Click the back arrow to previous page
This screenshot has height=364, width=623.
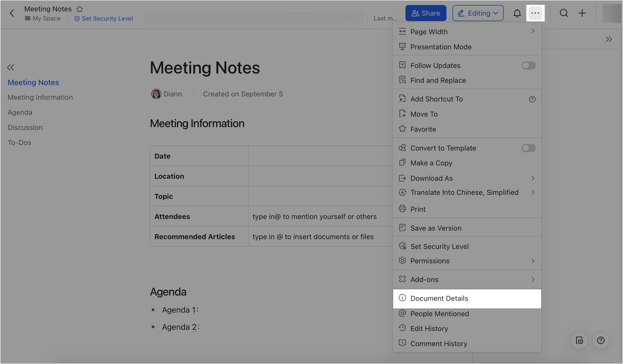pyautogui.click(x=12, y=13)
